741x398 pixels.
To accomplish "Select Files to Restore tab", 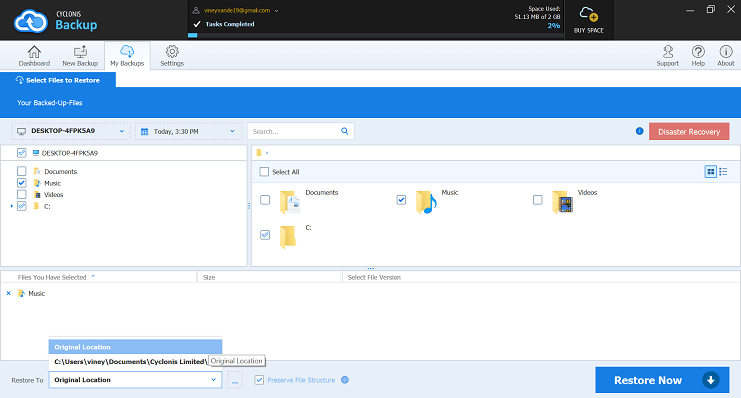I will tap(58, 80).
